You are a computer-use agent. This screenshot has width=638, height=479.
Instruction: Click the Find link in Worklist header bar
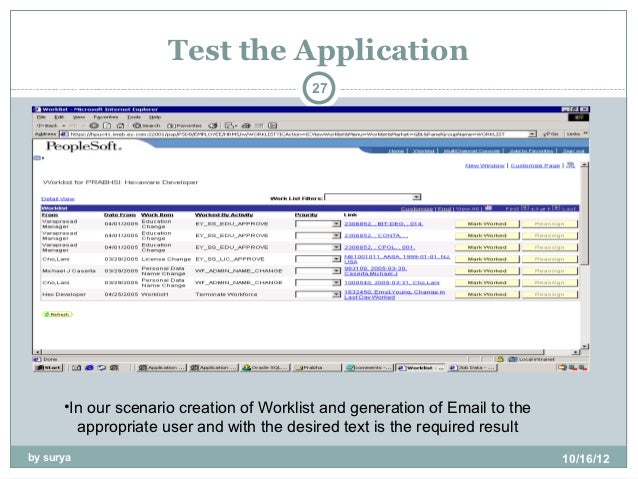444,209
